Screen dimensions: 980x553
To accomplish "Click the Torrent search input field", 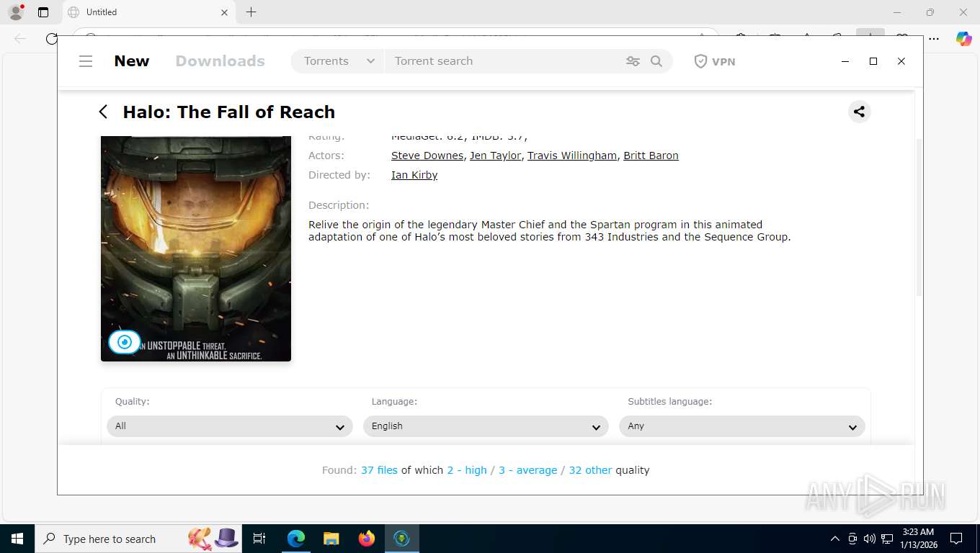I will click(504, 61).
